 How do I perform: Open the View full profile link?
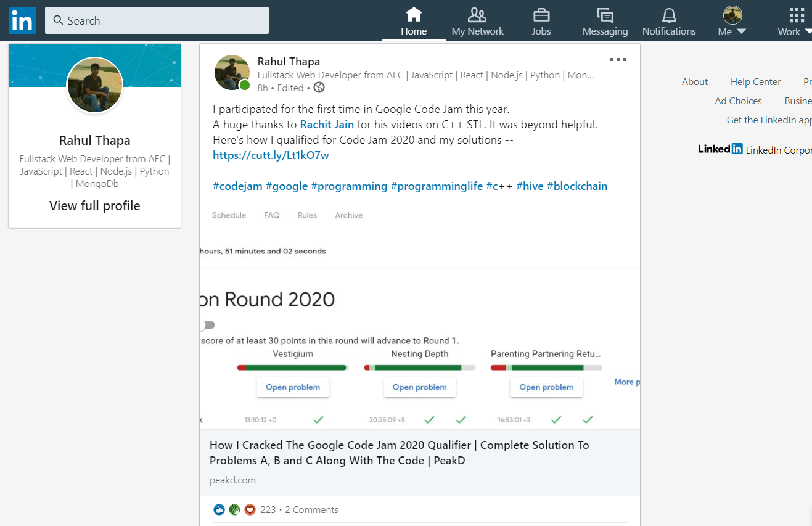[x=95, y=206]
